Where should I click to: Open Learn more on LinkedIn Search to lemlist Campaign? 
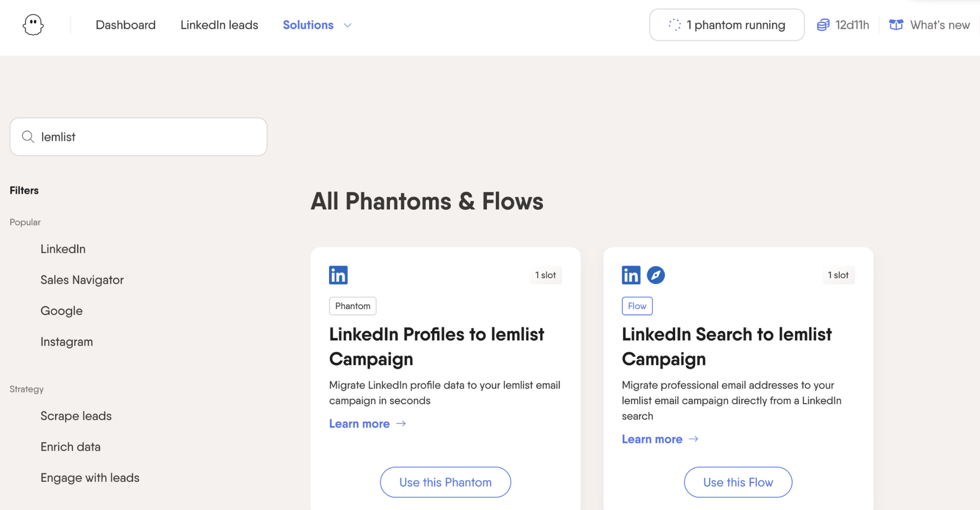pyautogui.click(x=652, y=438)
